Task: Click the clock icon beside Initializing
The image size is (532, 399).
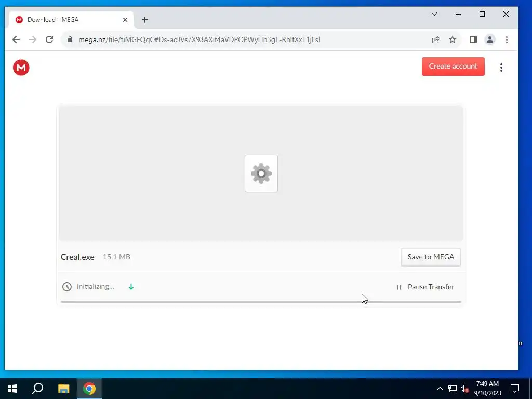Action: 67,287
